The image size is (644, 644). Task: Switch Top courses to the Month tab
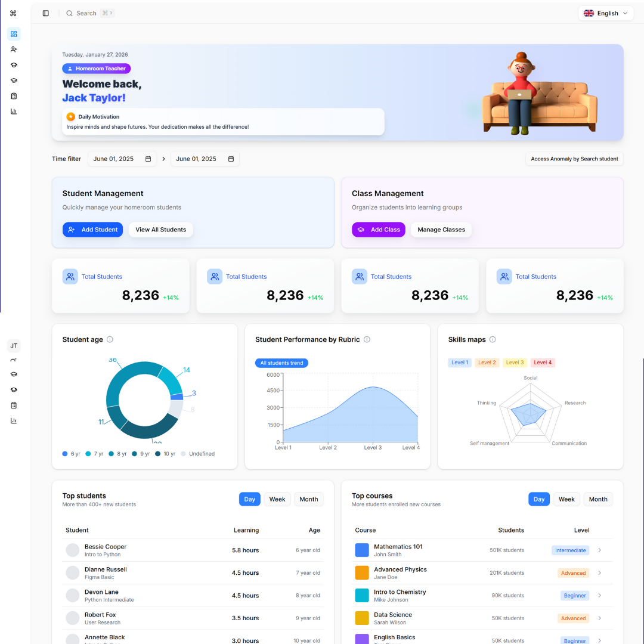[x=597, y=499]
